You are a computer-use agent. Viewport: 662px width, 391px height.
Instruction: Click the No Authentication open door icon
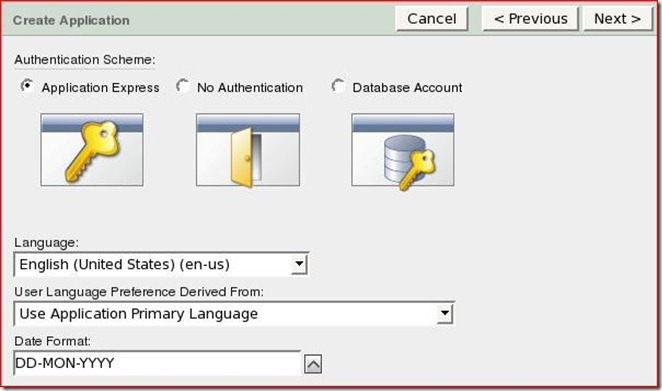[248, 149]
